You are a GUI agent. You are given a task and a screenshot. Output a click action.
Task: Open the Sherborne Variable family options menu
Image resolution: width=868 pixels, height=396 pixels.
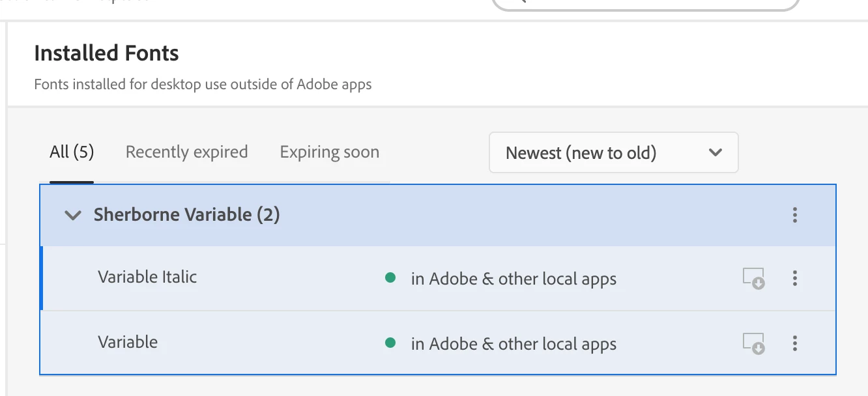pos(794,215)
